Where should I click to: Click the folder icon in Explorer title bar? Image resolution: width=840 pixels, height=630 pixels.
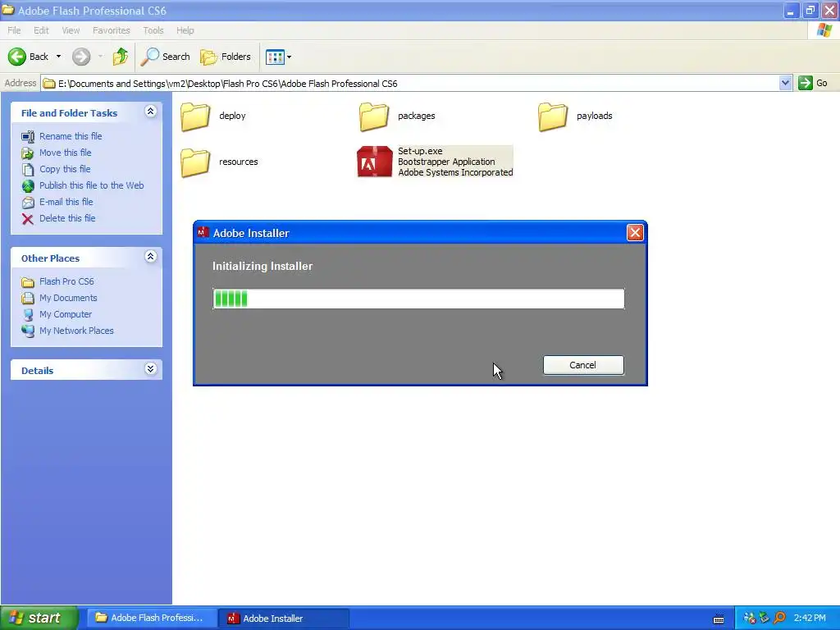click(8, 10)
